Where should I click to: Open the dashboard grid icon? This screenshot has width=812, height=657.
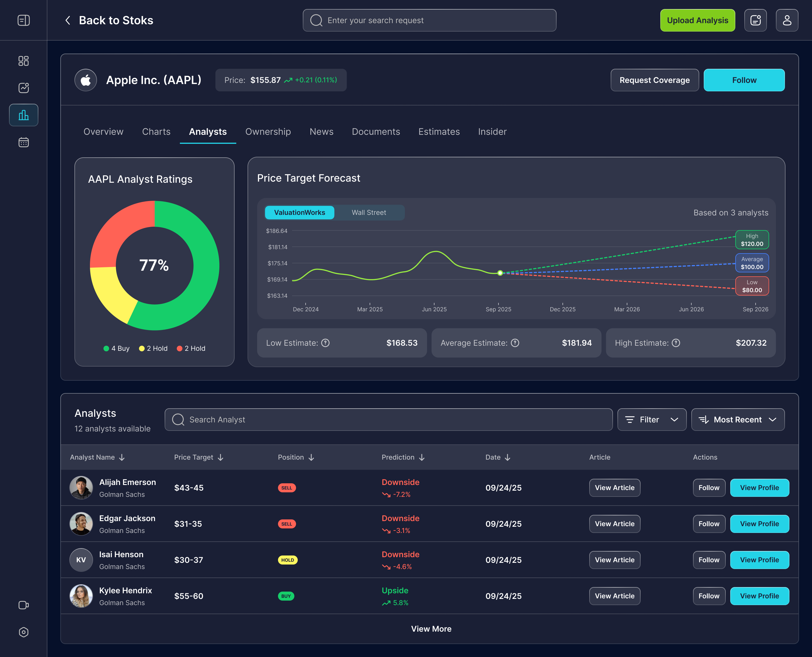23,61
